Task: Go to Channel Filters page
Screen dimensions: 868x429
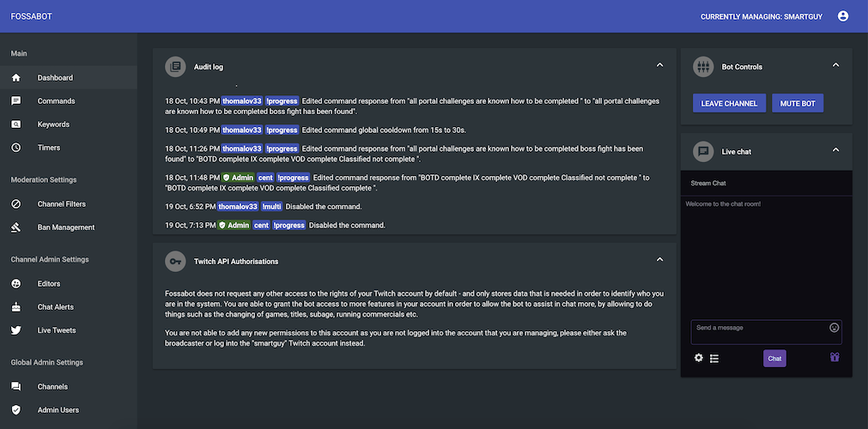Action: point(61,204)
